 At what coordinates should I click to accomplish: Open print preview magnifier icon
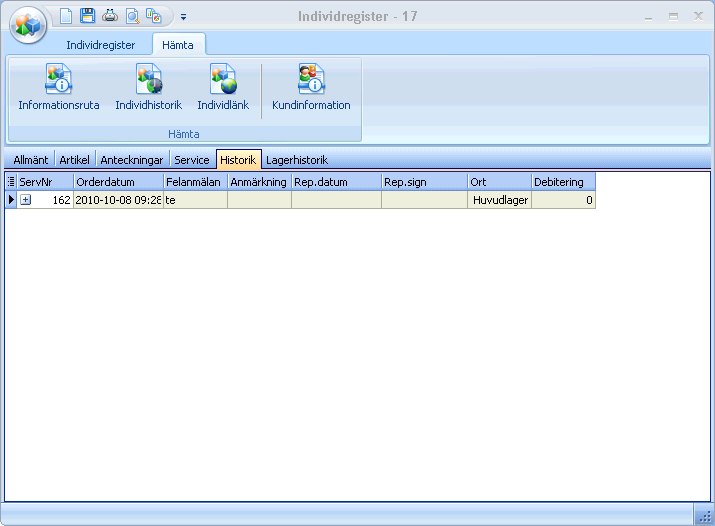click(x=132, y=16)
